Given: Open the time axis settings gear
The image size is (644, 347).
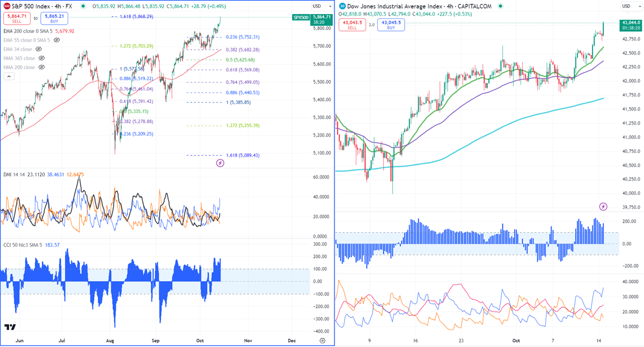Looking at the screenshot, I should 322,340.
